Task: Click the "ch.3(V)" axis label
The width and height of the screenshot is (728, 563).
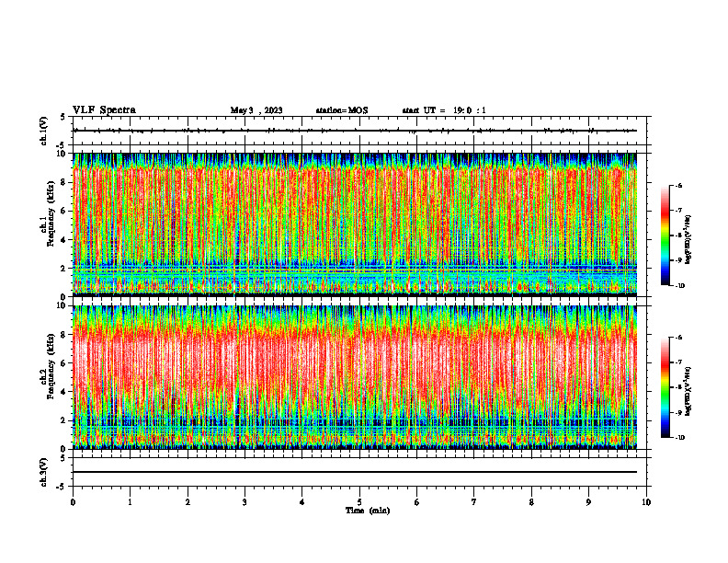Action: (44, 472)
